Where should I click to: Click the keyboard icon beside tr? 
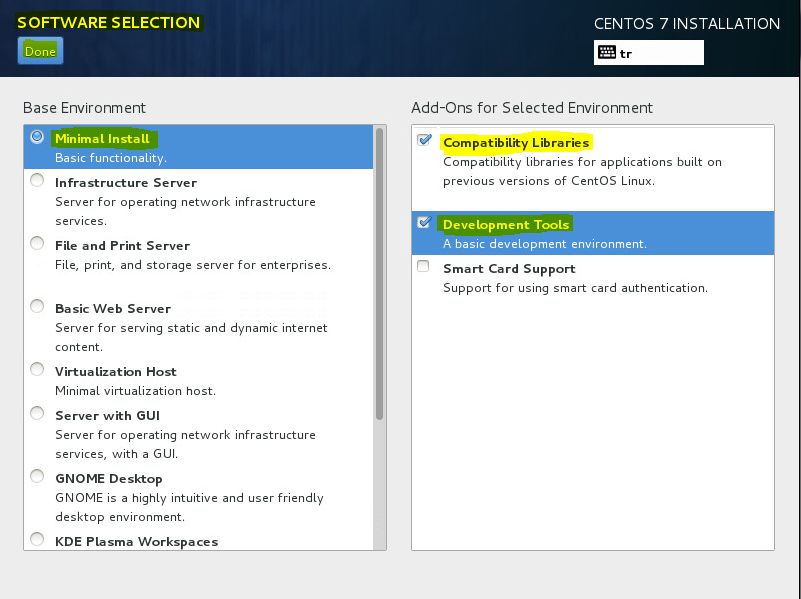coord(606,52)
